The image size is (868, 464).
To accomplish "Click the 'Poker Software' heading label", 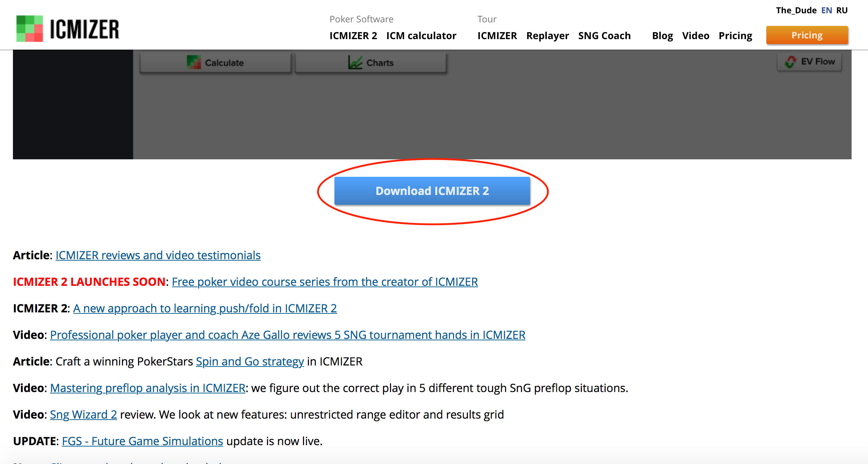I will (361, 19).
